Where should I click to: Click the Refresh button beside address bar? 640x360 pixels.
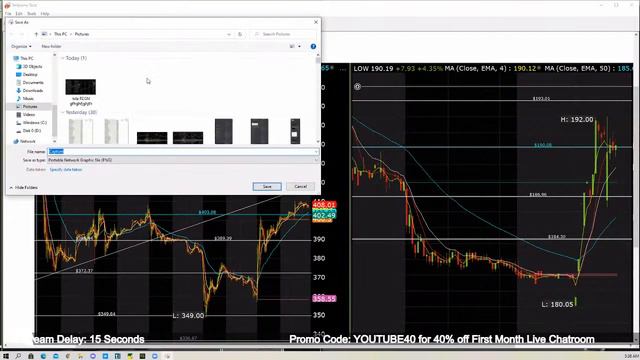[240, 34]
